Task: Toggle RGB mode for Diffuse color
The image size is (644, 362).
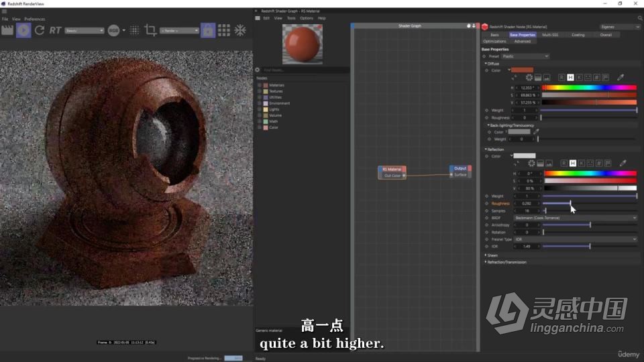Action: 561,77
